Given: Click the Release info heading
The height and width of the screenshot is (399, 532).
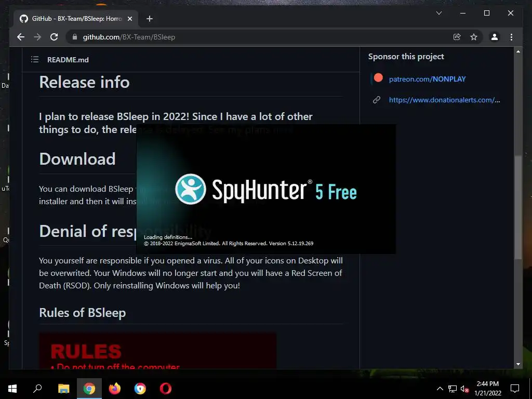Looking at the screenshot, I should pyautogui.click(x=84, y=82).
